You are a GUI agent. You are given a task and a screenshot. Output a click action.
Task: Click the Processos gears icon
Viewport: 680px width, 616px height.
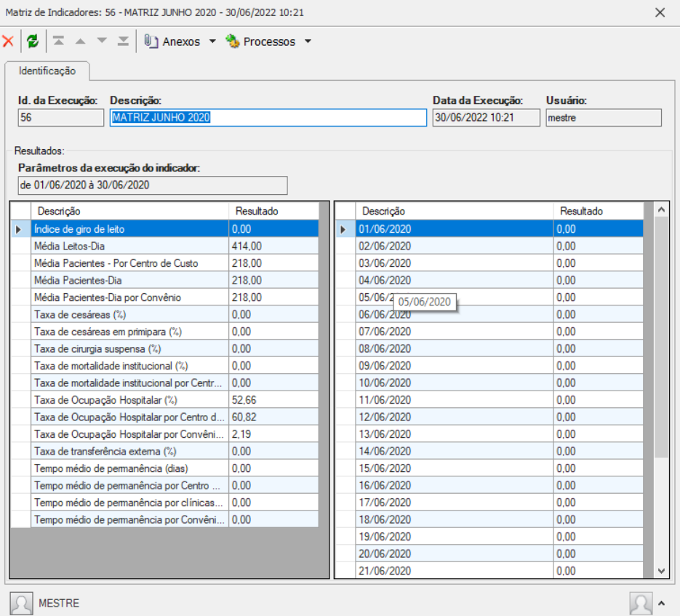233,41
